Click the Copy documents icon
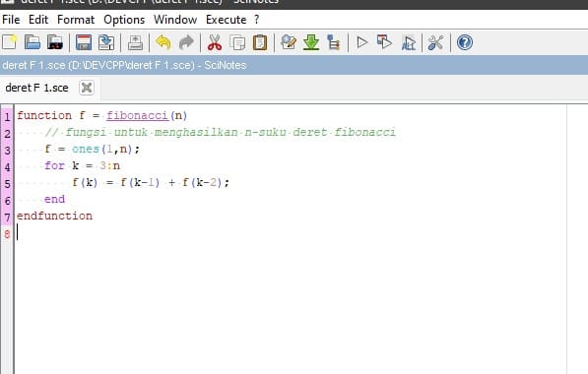Screen dimensions: 588x374 click(x=237, y=42)
